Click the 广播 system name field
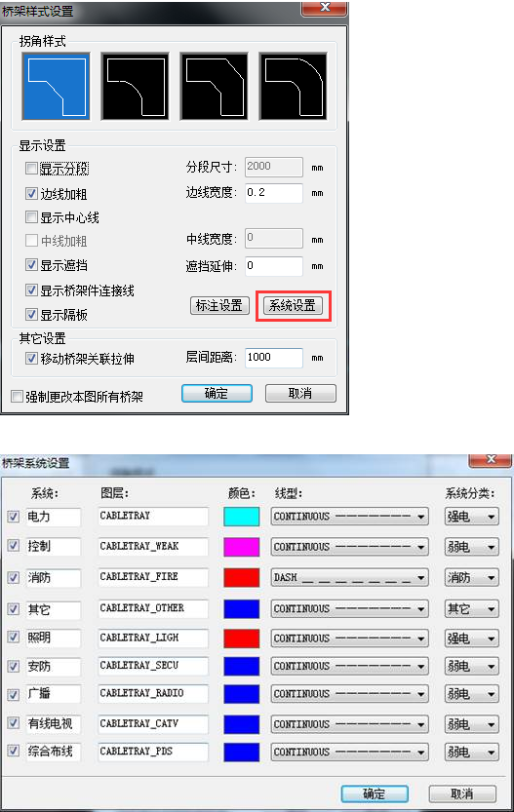This screenshot has height=812, width=514. pos(54,694)
